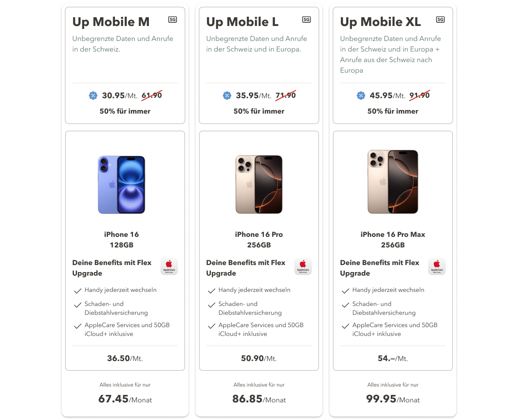Choose the Up Mobile L plan title

[242, 22]
